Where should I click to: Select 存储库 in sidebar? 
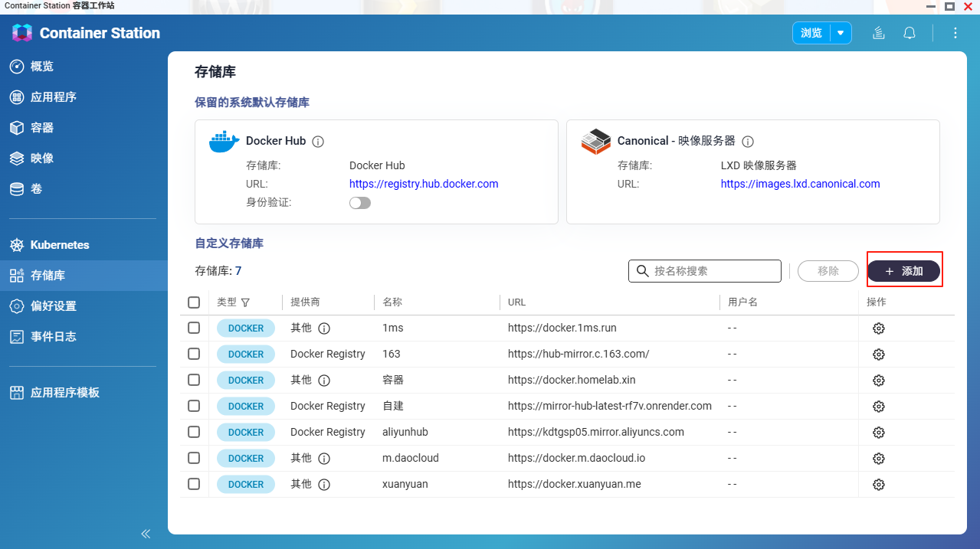tap(84, 276)
